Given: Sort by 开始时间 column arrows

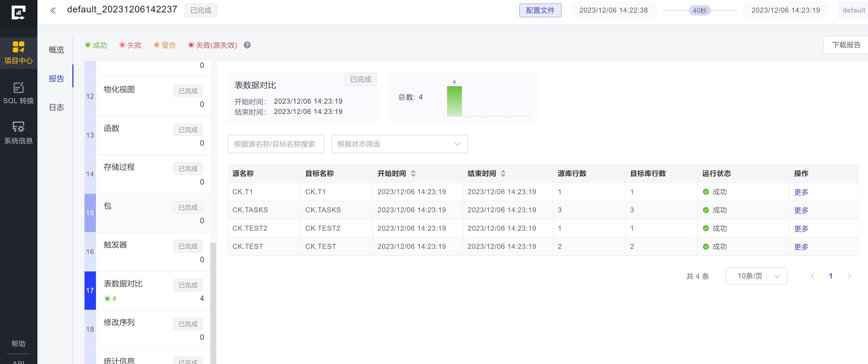Looking at the screenshot, I should click(413, 173).
